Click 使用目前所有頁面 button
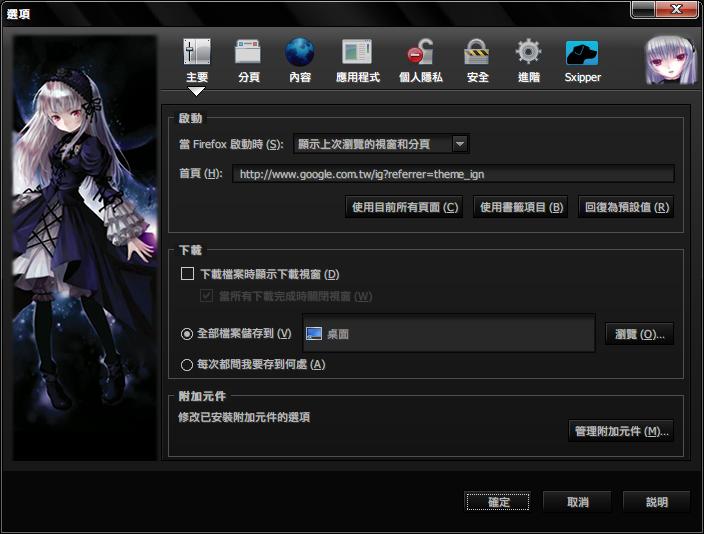704x534 pixels. pos(405,208)
